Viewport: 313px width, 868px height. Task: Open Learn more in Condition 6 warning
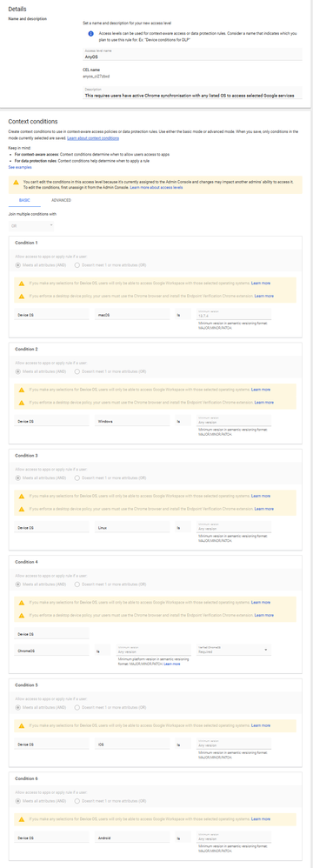click(x=261, y=818)
